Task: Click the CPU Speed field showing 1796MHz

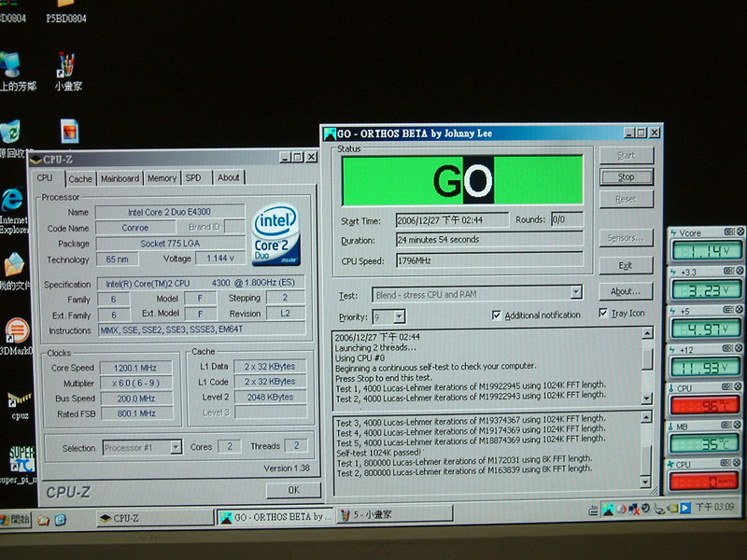Action: point(489,260)
